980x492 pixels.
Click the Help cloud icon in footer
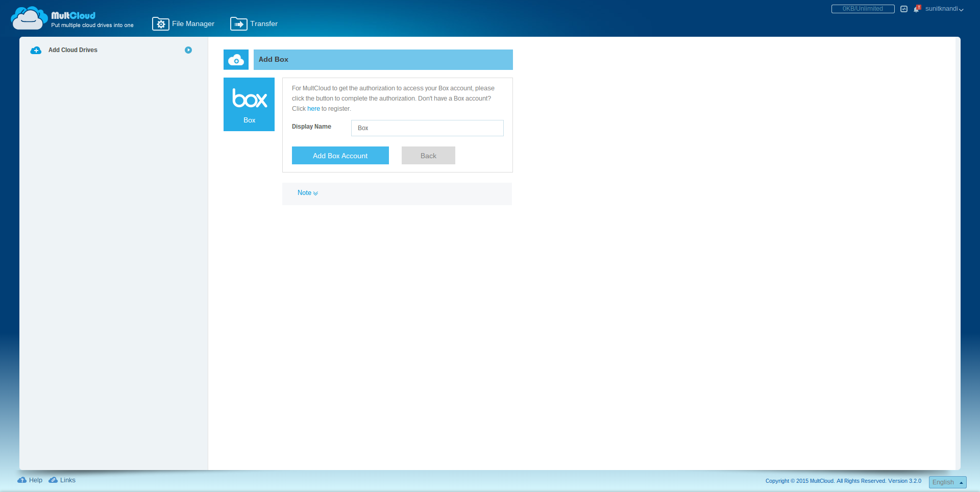[22, 480]
